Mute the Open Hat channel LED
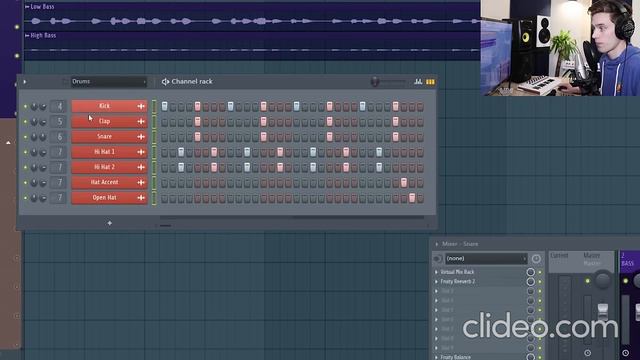 point(25,198)
